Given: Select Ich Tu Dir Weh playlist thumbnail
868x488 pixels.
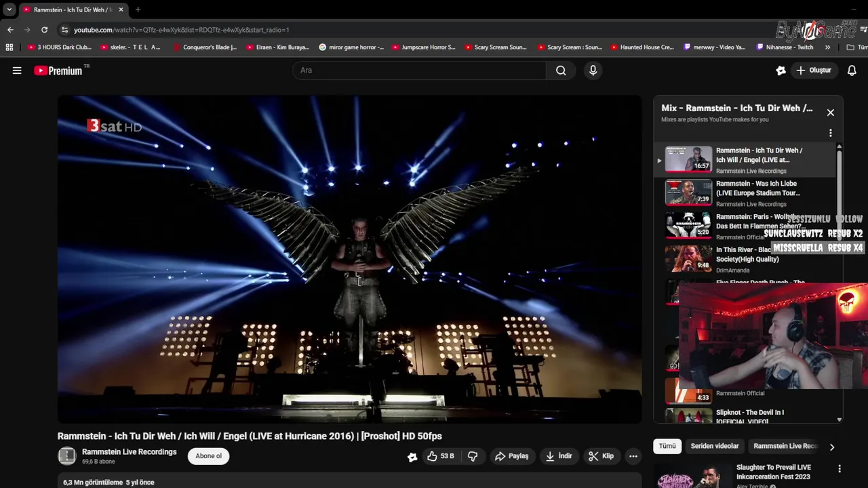Looking at the screenshot, I should [x=688, y=159].
